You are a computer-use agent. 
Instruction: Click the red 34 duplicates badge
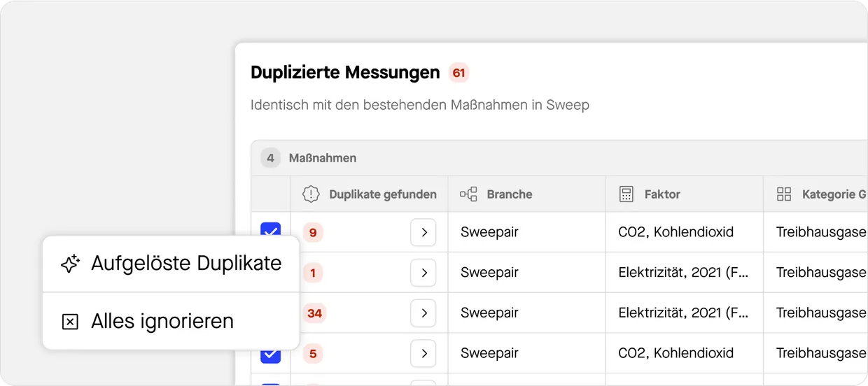314,313
